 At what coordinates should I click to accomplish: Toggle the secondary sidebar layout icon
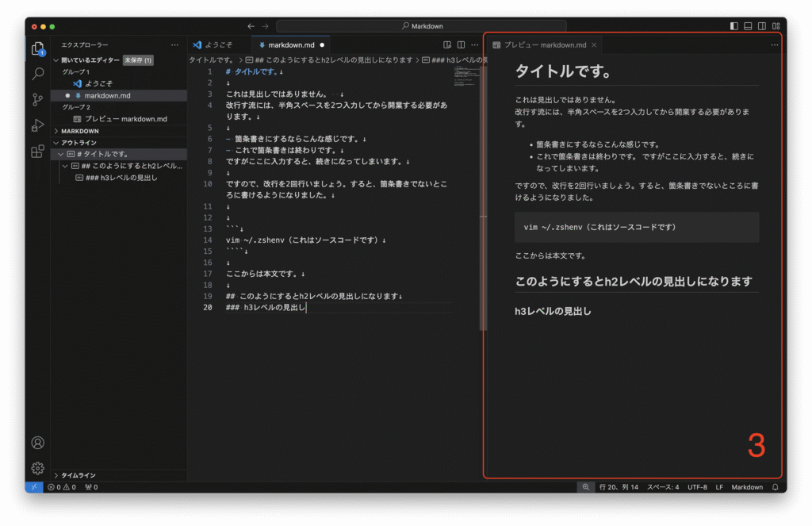click(762, 26)
